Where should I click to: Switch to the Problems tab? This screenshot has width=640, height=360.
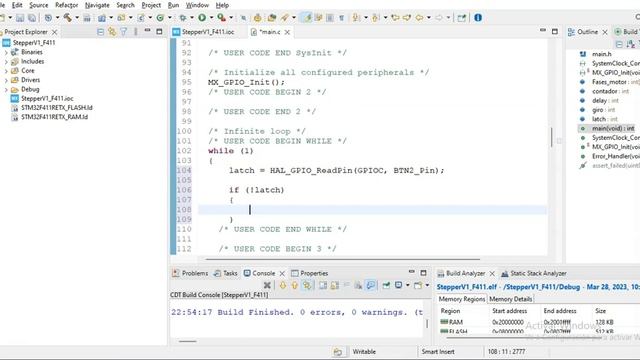[x=190, y=273]
